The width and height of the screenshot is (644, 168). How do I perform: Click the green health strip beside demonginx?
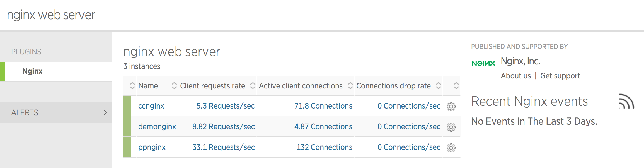[x=127, y=127]
